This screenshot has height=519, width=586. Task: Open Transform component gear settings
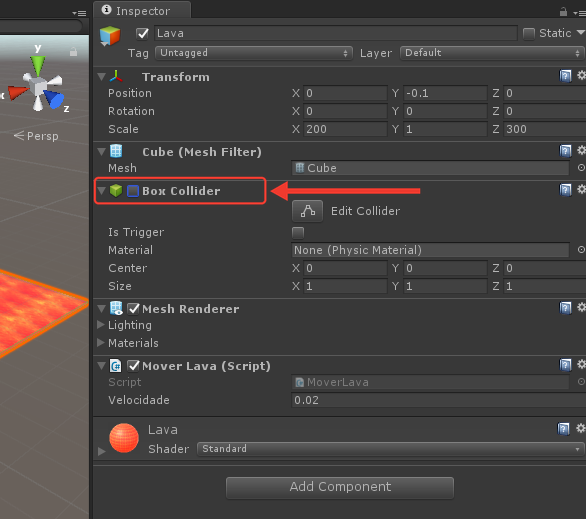tap(581, 75)
